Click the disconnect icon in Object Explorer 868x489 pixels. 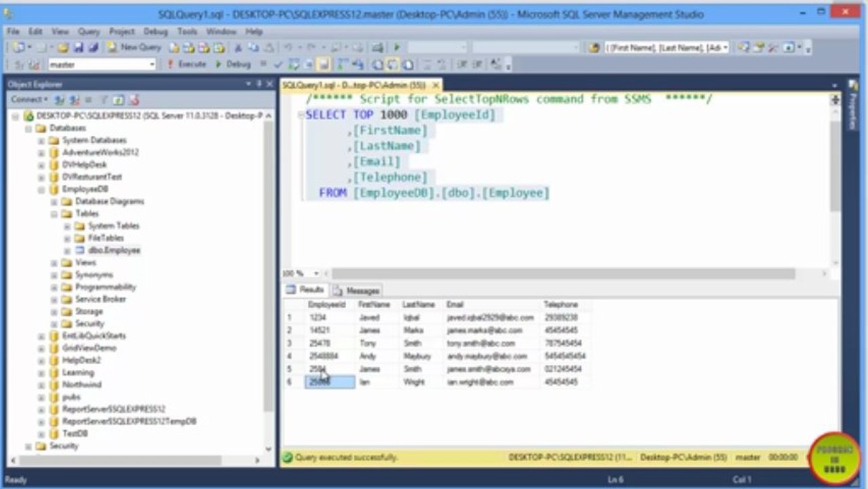[74, 100]
